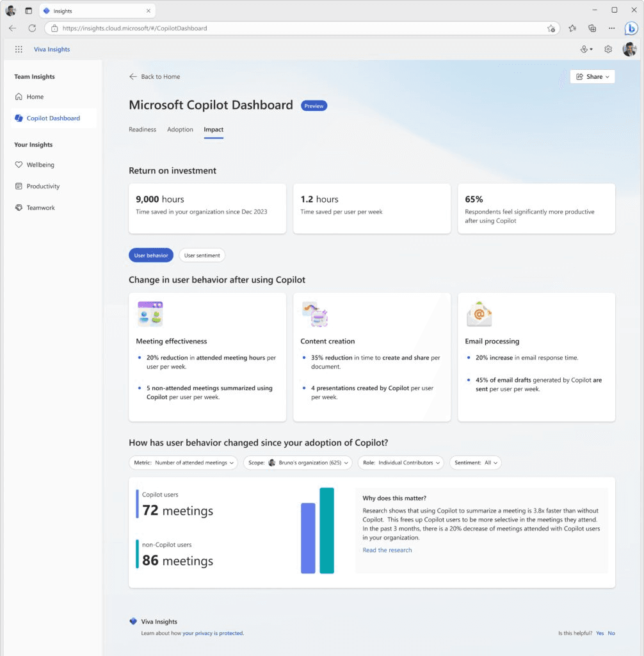Click Wellbeing heart icon
The height and width of the screenshot is (656, 644).
19,165
